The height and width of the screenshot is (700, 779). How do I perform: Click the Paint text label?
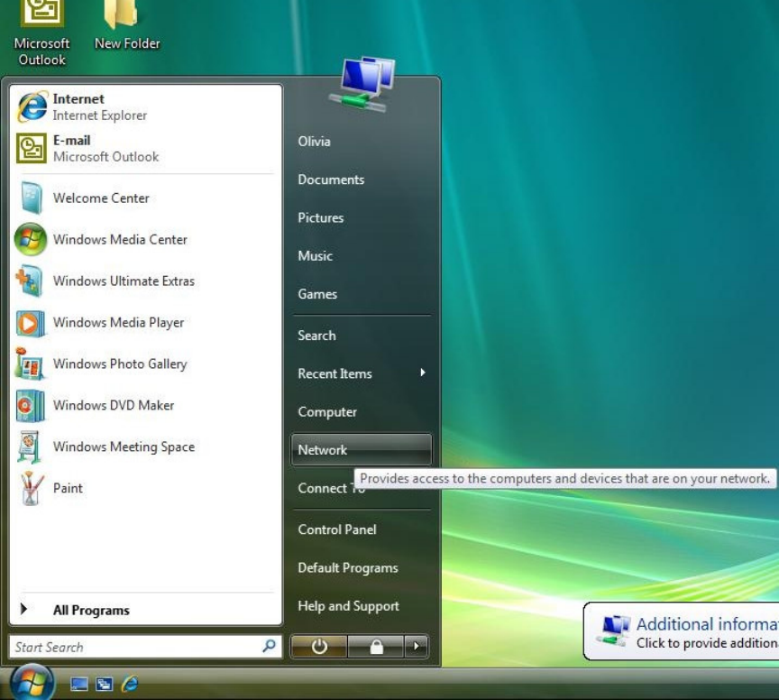click(68, 488)
